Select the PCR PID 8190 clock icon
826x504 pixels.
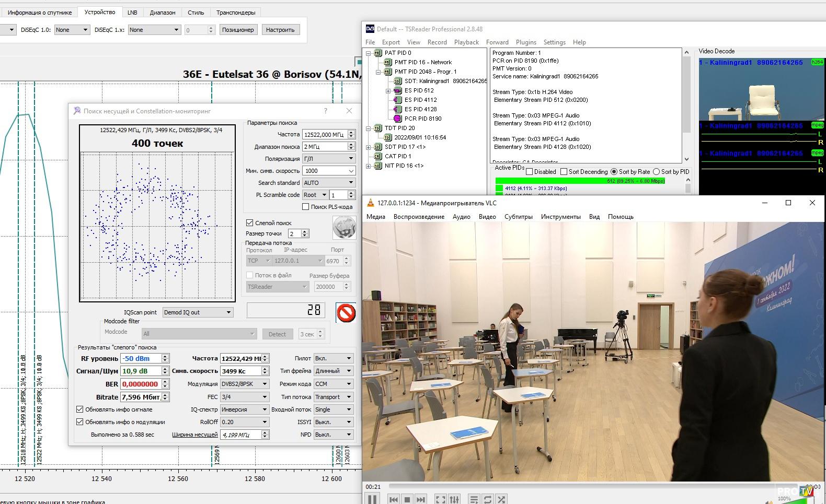point(397,119)
